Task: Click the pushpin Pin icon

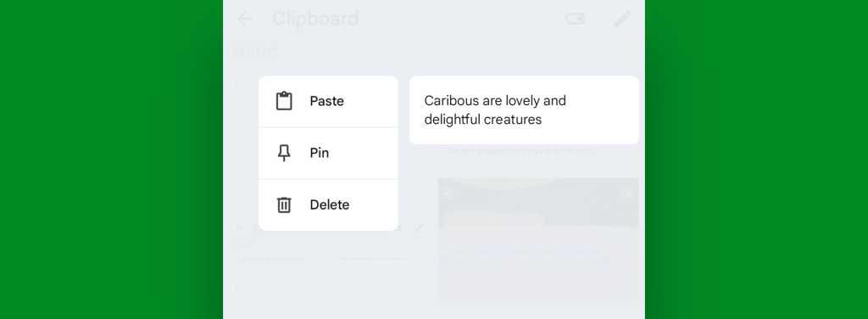Action: [x=284, y=153]
